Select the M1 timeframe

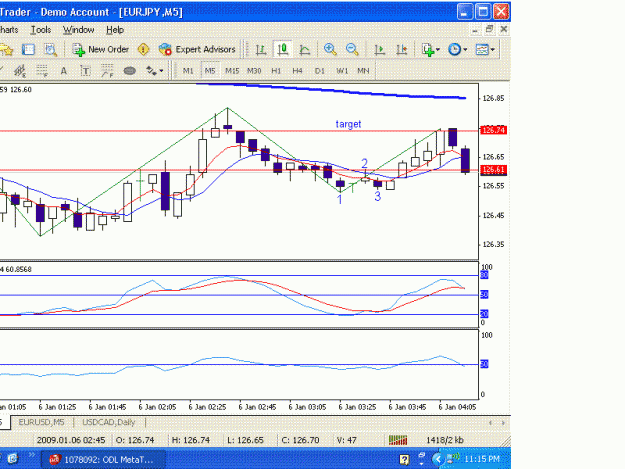click(x=188, y=71)
